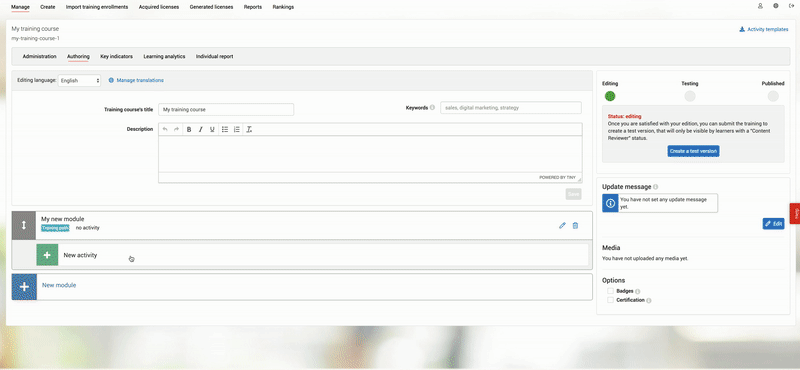Screen dimensions: 800x370
Task: Click the Testing status circle
Action: pos(690,96)
